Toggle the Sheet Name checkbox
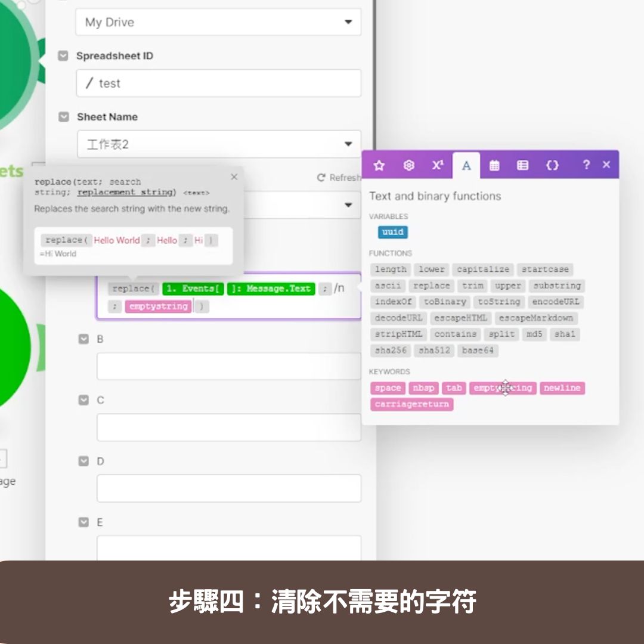This screenshot has height=644, width=644. tap(63, 117)
